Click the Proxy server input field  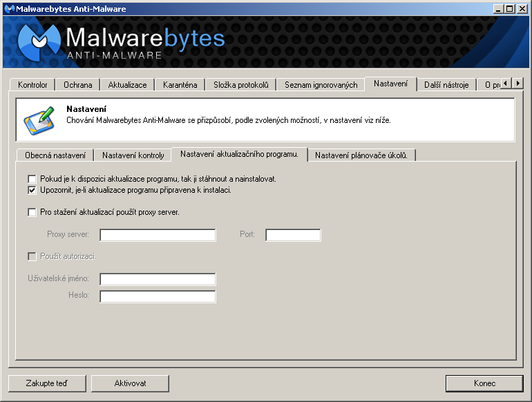tap(158, 235)
